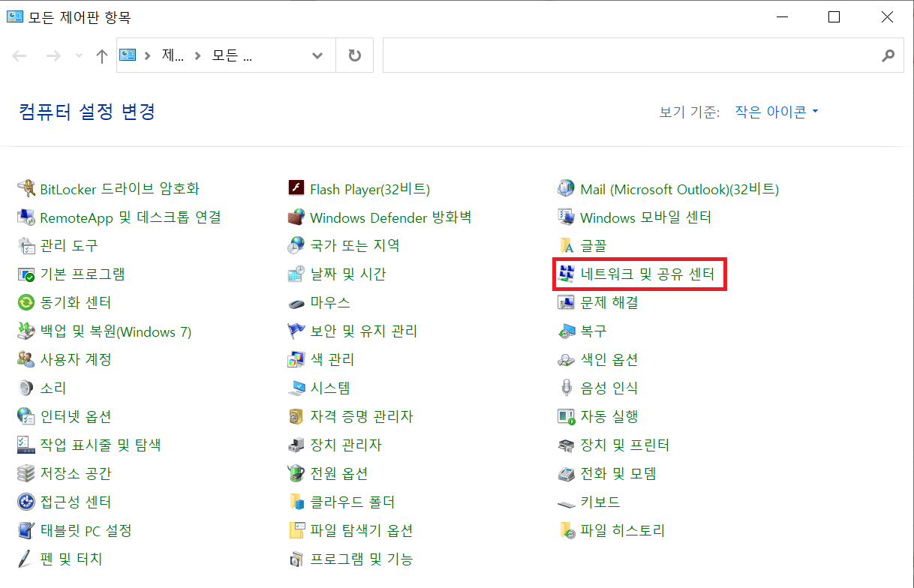Click the 음성 인식 microphone icon

(x=567, y=388)
